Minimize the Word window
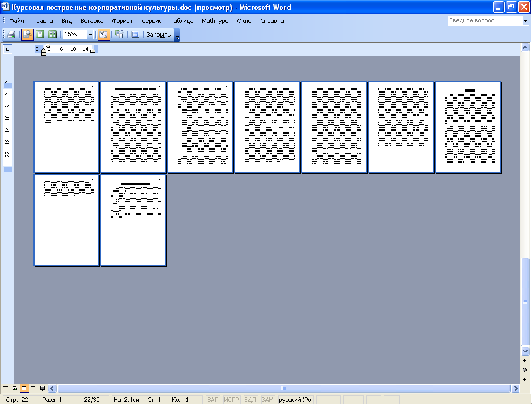This screenshot has height=404, width=532. click(x=499, y=7)
